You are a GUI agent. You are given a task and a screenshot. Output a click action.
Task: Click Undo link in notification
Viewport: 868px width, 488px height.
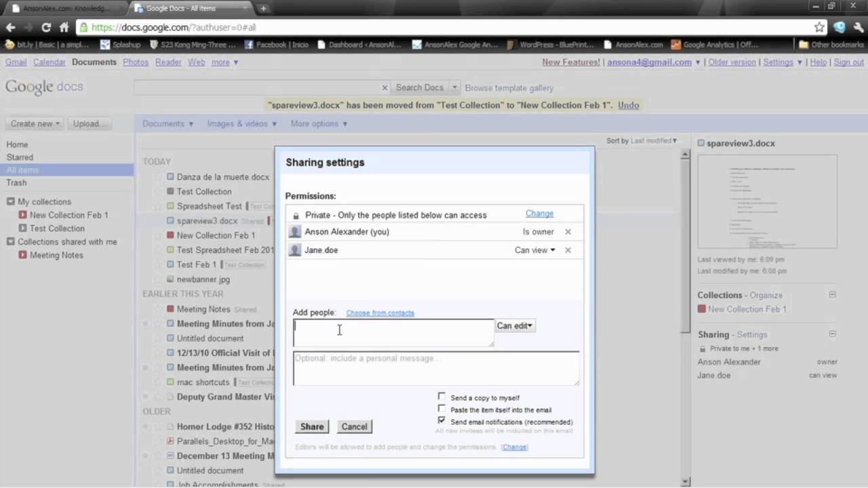point(629,105)
